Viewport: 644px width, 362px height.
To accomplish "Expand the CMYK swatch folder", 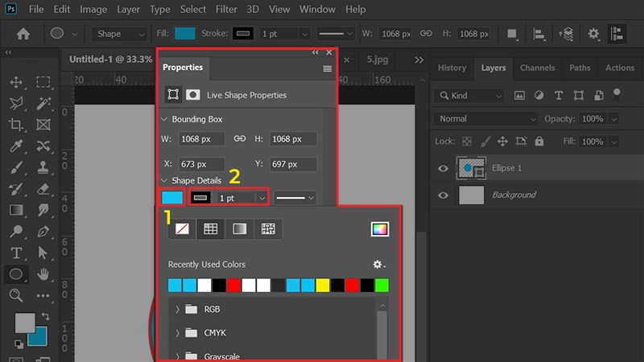I will coord(177,332).
